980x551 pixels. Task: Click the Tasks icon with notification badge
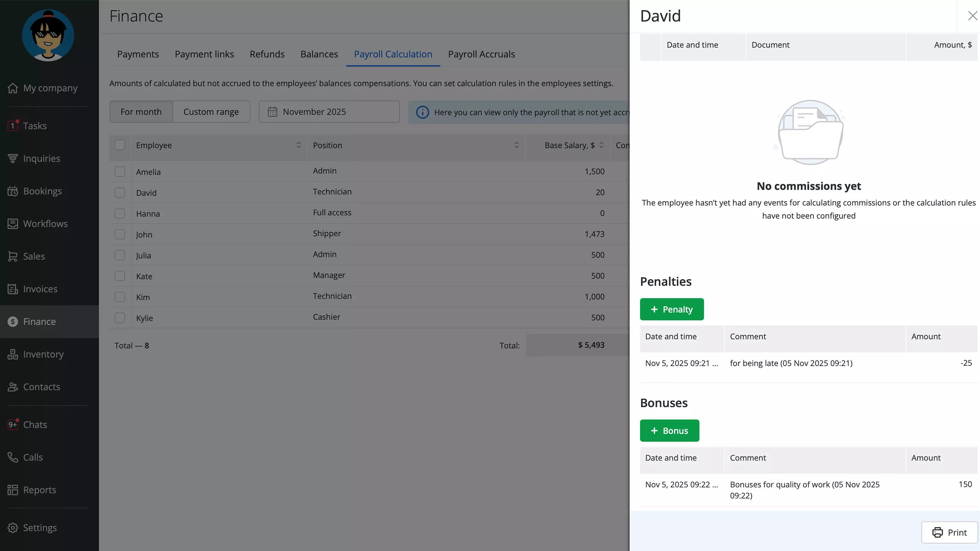click(13, 126)
